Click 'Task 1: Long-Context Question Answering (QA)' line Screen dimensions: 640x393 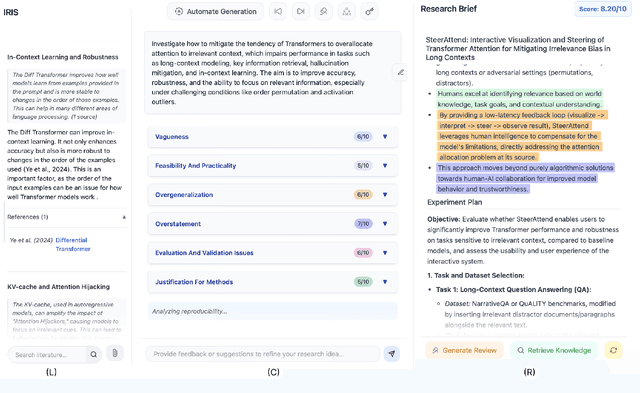point(513,290)
